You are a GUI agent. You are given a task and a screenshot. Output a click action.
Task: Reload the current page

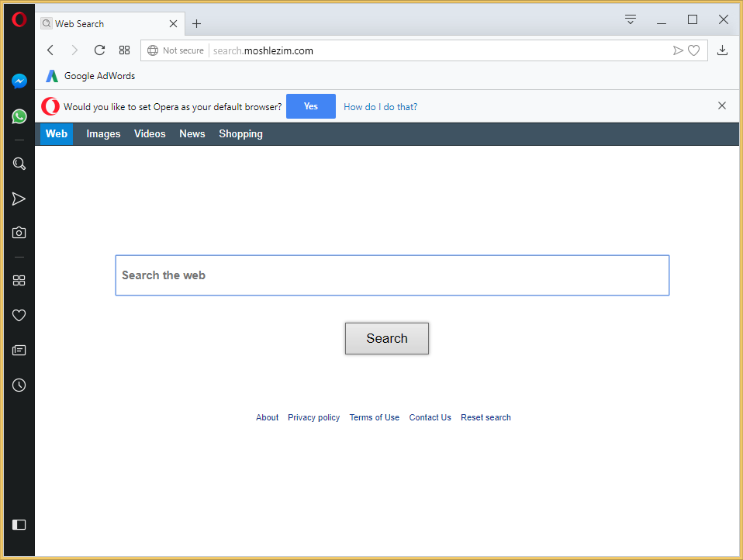tap(99, 50)
